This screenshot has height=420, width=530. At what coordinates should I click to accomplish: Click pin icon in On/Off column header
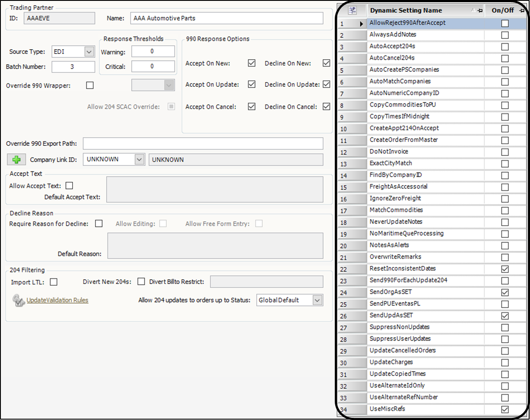tap(522, 11)
